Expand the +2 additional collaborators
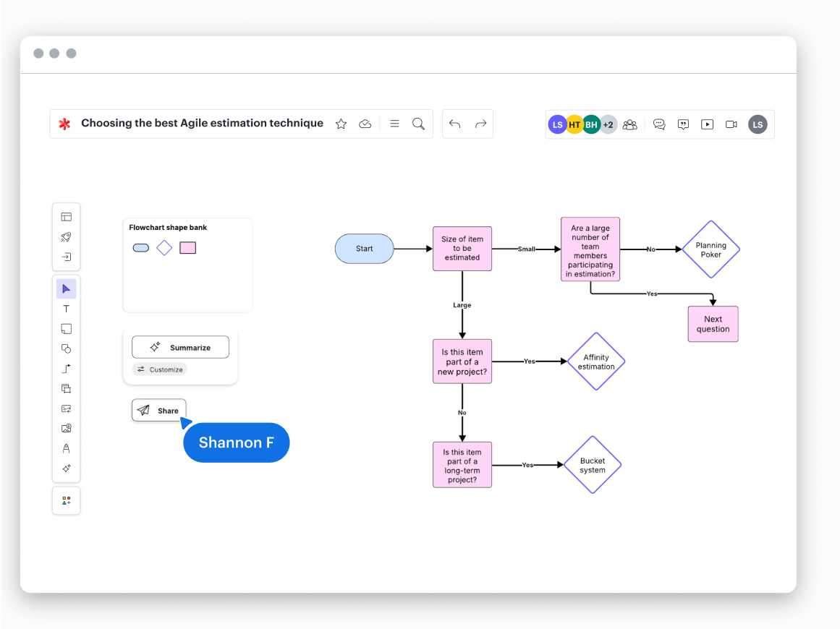Image resolution: width=840 pixels, height=629 pixels. coord(608,124)
